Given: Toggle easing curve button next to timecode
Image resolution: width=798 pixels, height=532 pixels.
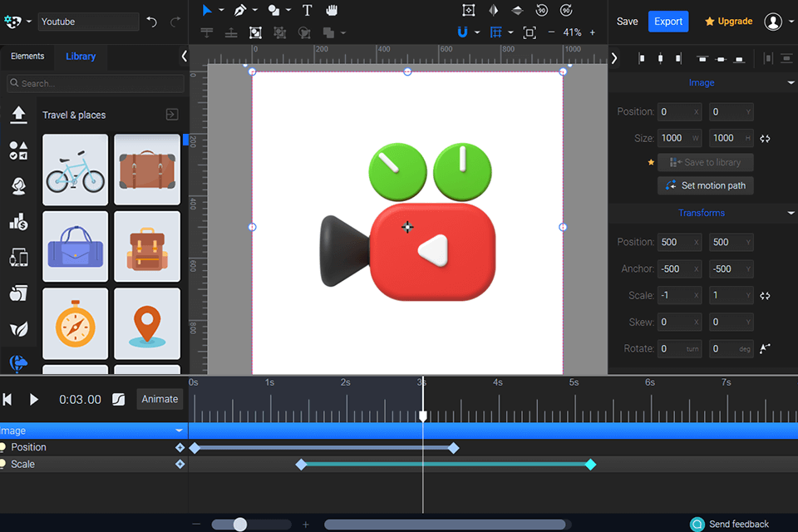Looking at the screenshot, I should [x=119, y=400].
